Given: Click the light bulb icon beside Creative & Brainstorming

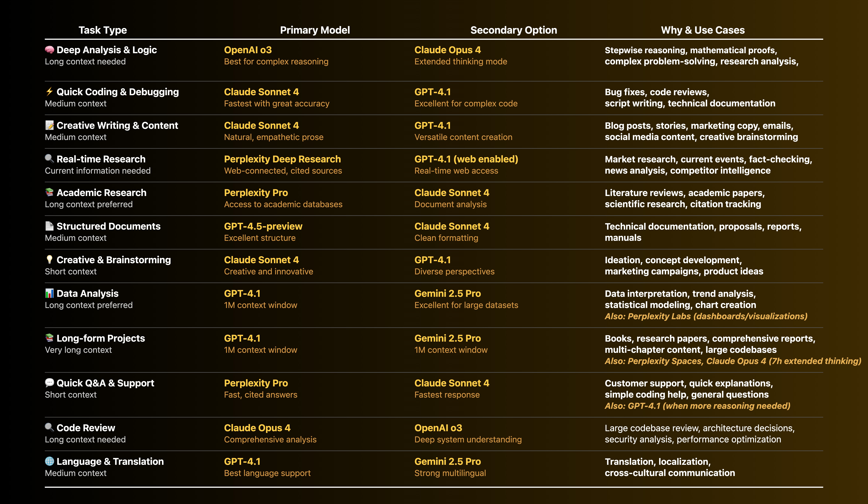Looking at the screenshot, I should [50, 259].
